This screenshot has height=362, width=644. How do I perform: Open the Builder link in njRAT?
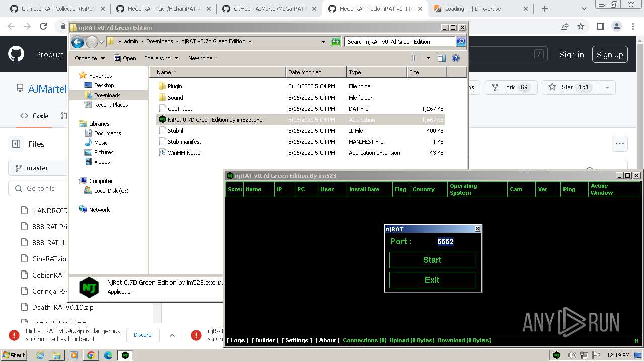(265, 340)
